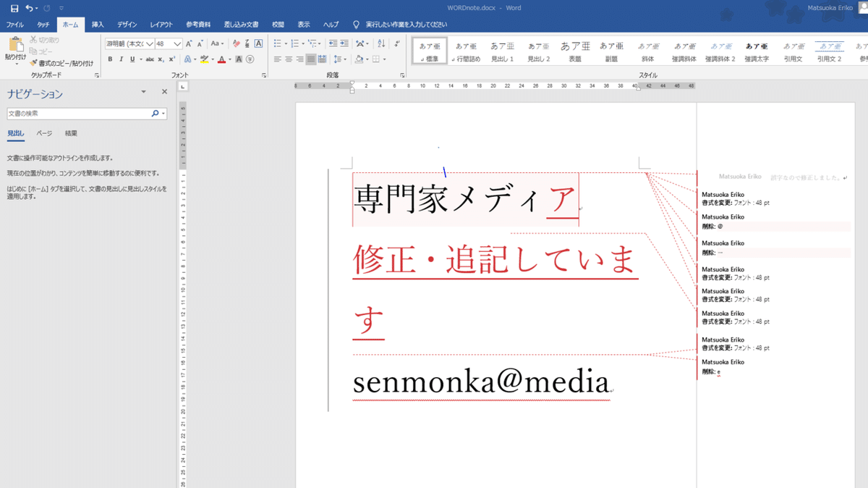Switch to the Design (デザイン) tab
The width and height of the screenshot is (868, 488).
[127, 25]
